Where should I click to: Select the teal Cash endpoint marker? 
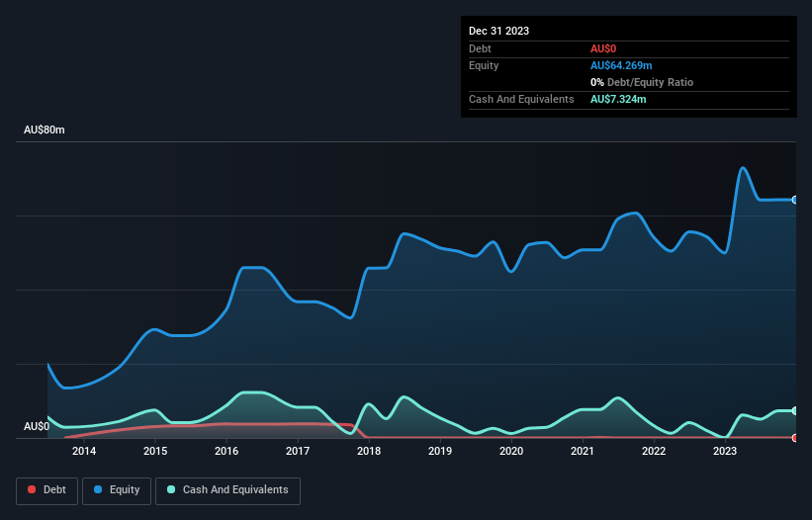point(795,411)
